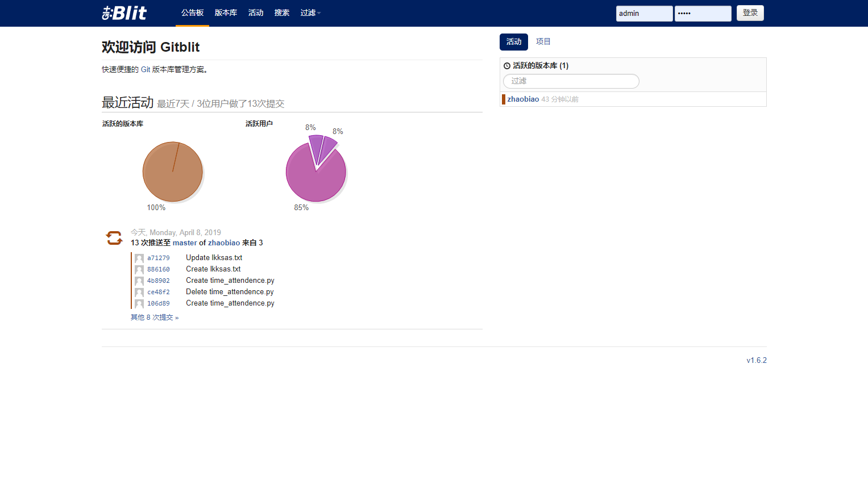Click Create time_attendence.py message for 106d89
868x489 pixels.
point(230,303)
